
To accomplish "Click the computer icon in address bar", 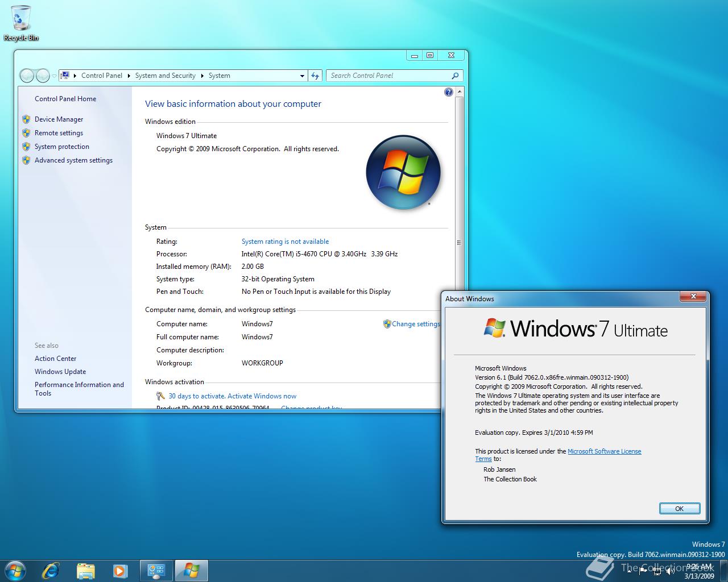I will pyautogui.click(x=65, y=75).
